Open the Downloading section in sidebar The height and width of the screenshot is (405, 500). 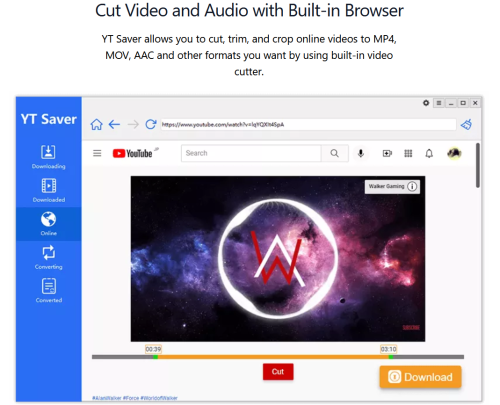click(x=49, y=157)
